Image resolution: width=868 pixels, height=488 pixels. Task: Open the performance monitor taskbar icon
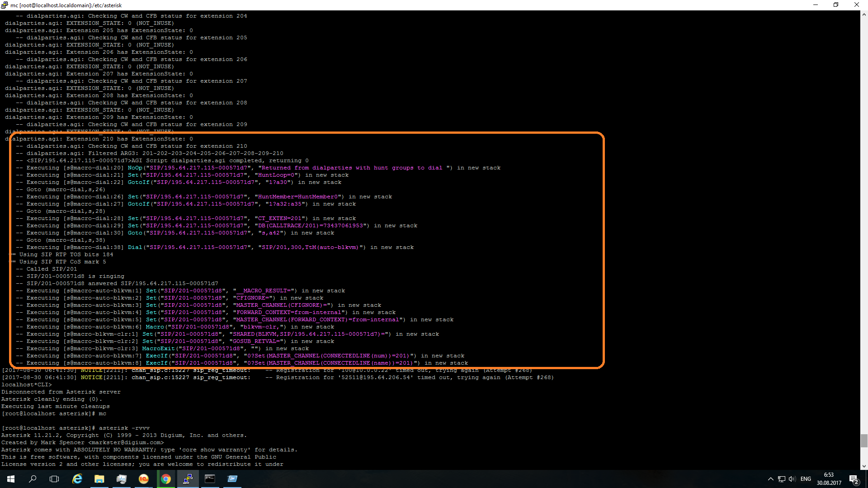point(121,479)
